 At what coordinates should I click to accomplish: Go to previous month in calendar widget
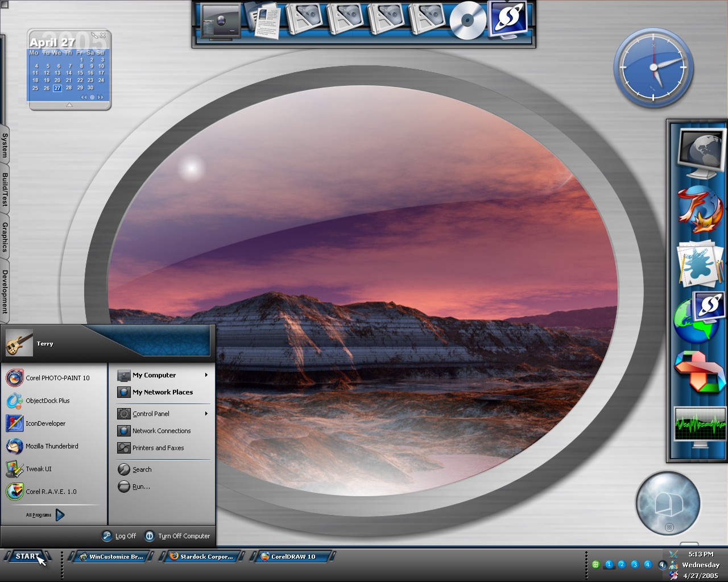pos(84,97)
